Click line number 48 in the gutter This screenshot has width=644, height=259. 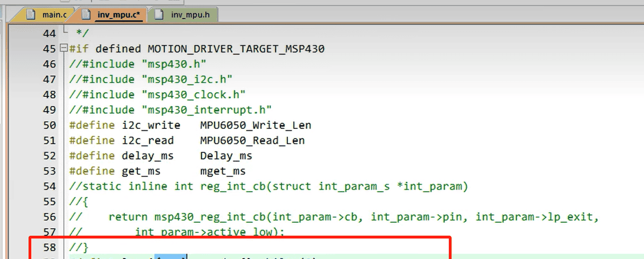50,95
